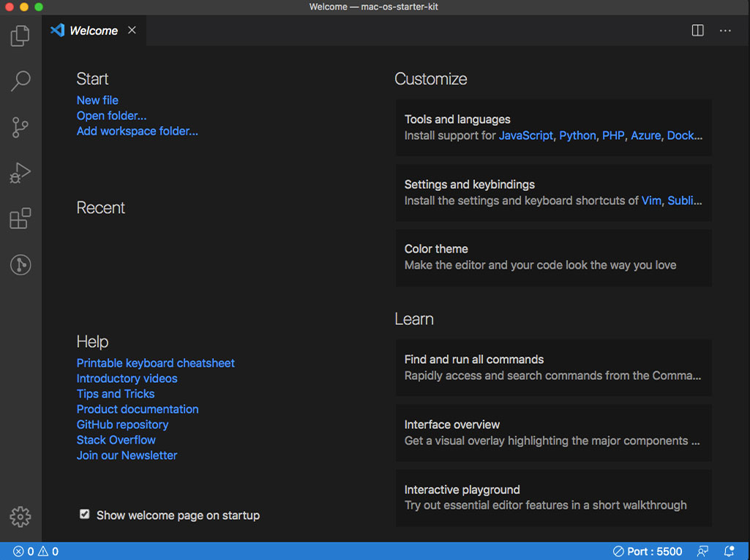Uncheck Show welcome page on startup
The width and height of the screenshot is (750, 560).
(84, 515)
